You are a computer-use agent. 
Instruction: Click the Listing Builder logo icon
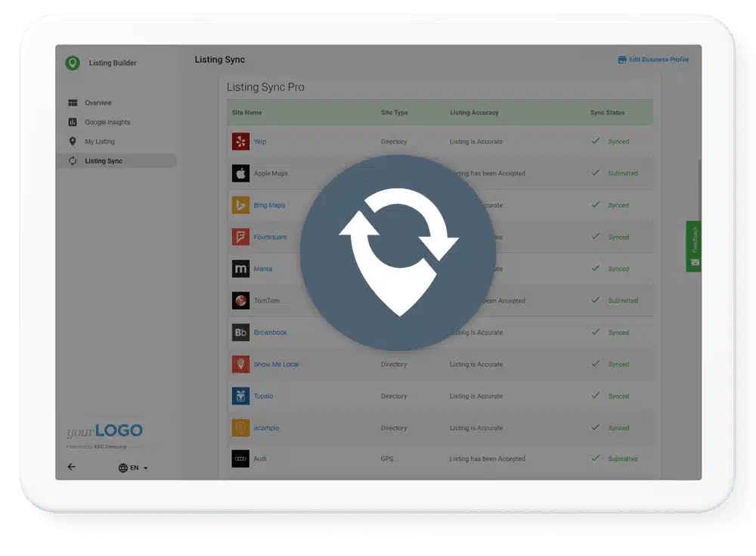(x=73, y=63)
